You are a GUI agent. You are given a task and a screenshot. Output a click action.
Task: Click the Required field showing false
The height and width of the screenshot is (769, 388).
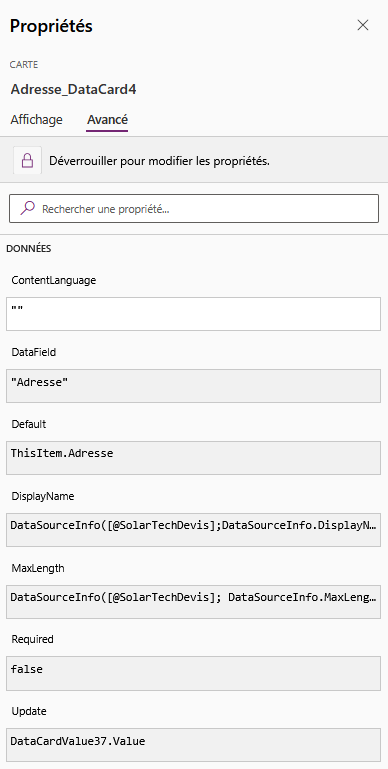(x=193, y=673)
